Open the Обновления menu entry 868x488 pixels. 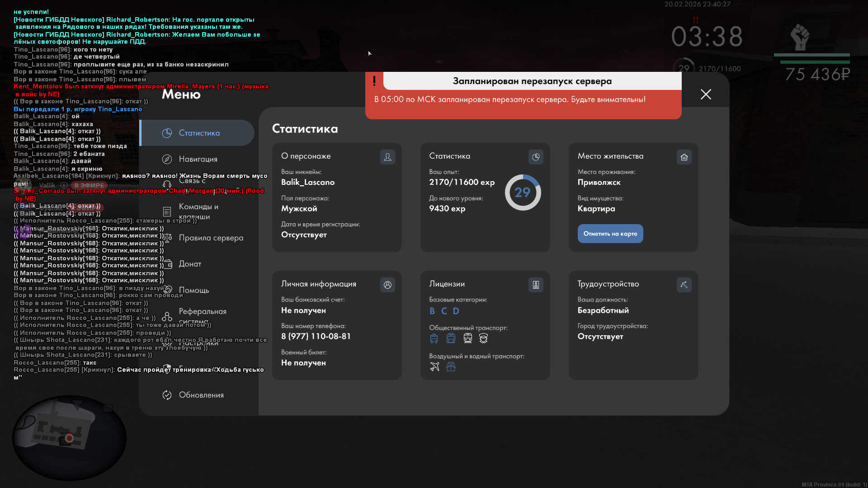click(x=201, y=395)
